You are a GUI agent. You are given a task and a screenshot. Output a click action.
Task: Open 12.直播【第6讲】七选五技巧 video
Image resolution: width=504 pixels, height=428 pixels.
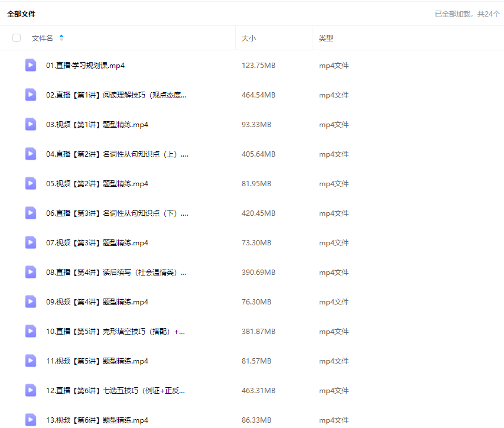tap(115, 391)
